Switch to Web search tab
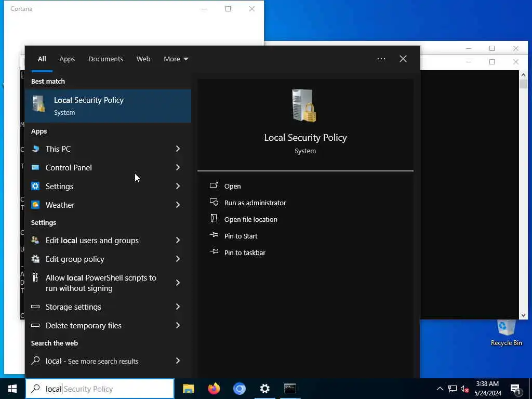The height and width of the screenshot is (399, 532). pyautogui.click(x=143, y=59)
